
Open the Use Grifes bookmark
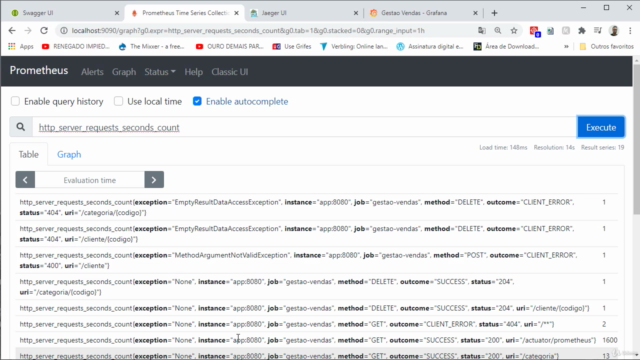pos(292,47)
